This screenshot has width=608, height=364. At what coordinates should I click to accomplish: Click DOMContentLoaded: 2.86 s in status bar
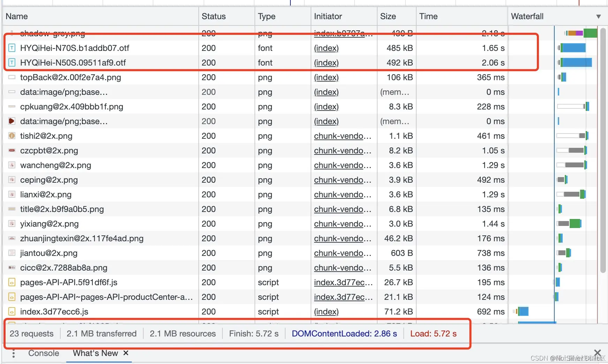(344, 334)
